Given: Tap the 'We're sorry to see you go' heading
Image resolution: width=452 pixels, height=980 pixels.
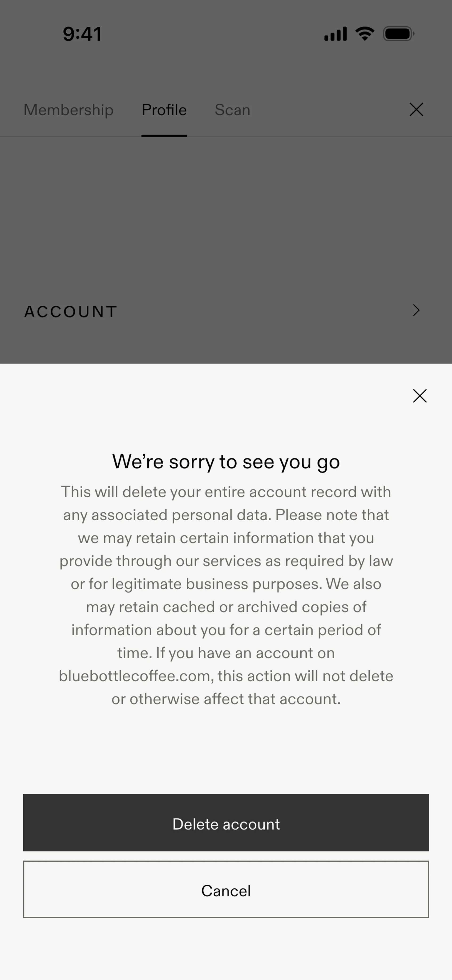Looking at the screenshot, I should (226, 462).
